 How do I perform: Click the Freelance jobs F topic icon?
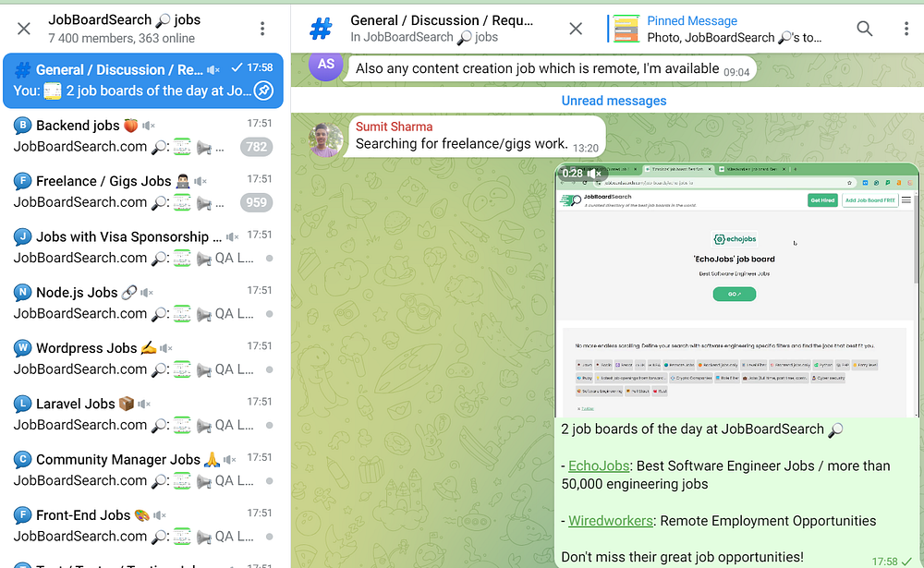(22, 181)
